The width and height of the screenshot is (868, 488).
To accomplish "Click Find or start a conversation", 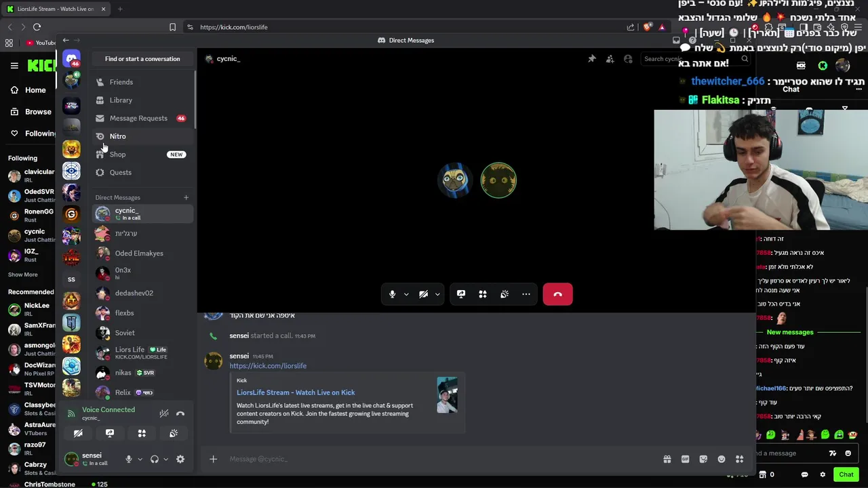I will coord(142,59).
